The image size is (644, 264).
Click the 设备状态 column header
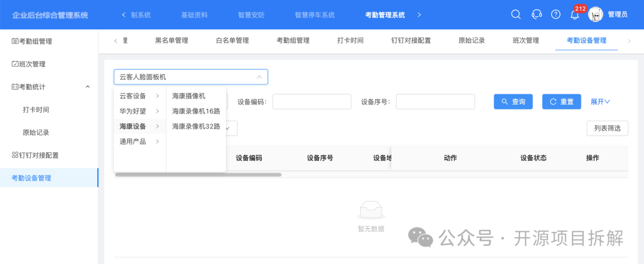[534, 158]
